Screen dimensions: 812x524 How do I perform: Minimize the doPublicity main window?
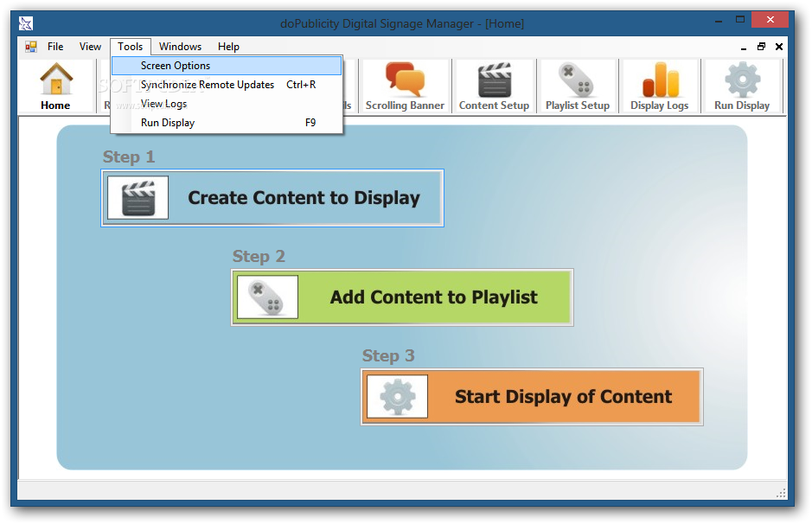719,21
